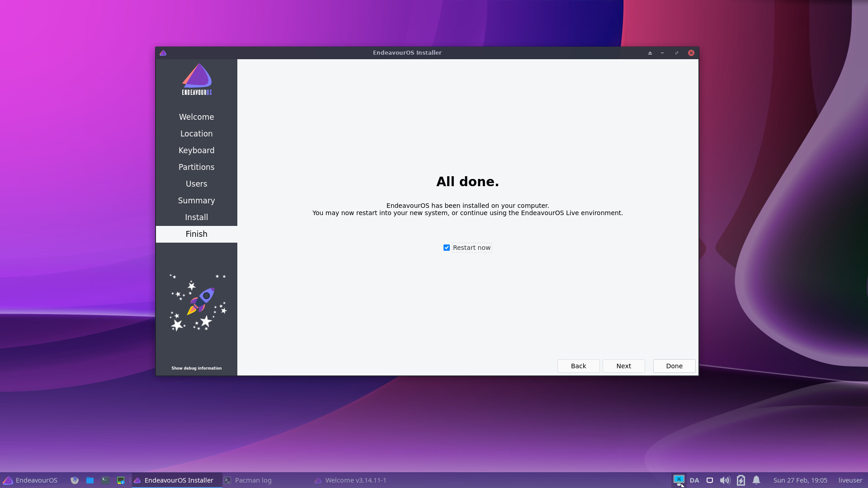The width and height of the screenshot is (868, 488).
Task: Switch to Welcome v3.14.11-1 taskbar entry
Action: (358, 480)
